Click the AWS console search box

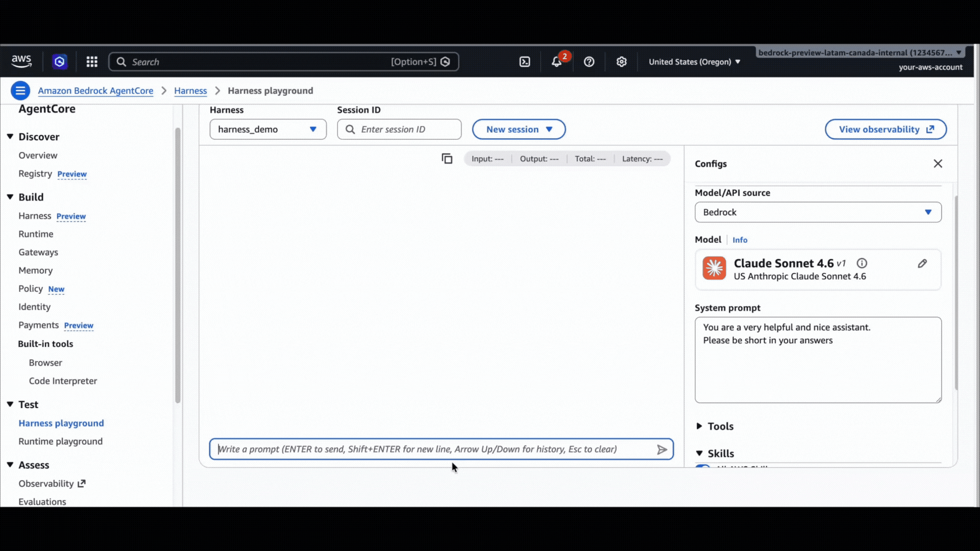283,62
